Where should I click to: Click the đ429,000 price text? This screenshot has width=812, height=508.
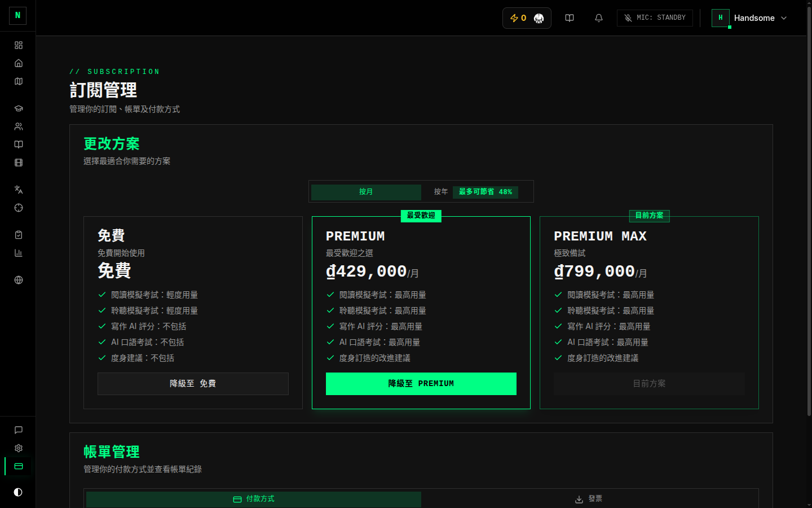367,271
